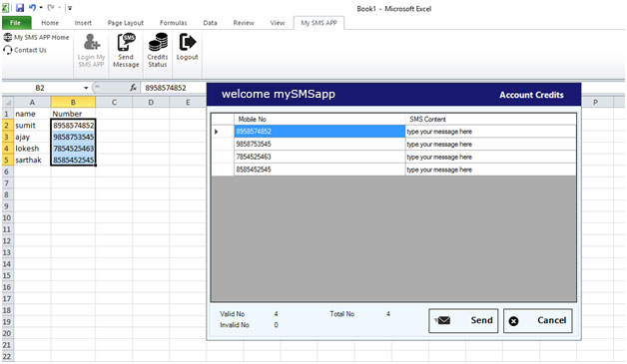Click cell containing 'Number'
This screenshot has height=364, width=627.
[73, 114]
